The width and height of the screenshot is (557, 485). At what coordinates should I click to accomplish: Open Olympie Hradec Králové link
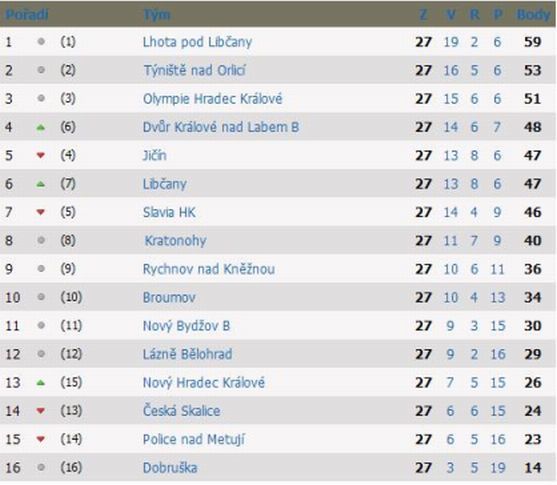pyautogui.click(x=212, y=98)
